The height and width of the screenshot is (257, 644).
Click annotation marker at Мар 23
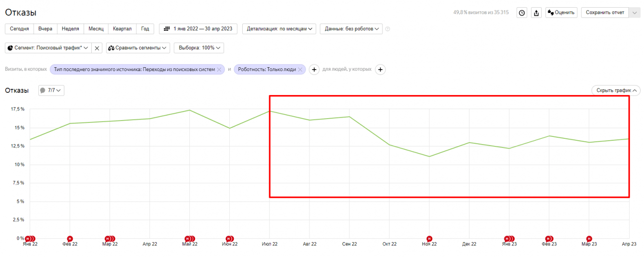(x=589, y=239)
